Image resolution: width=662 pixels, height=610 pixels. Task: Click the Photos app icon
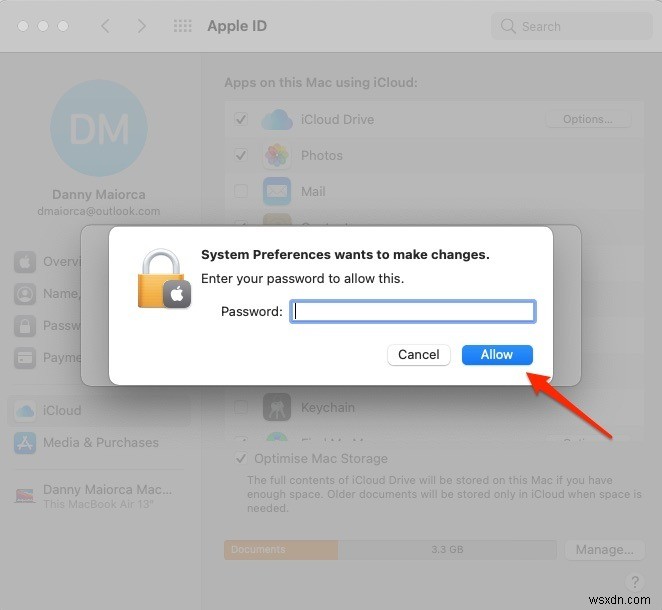pyautogui.click(x=277, y=155)
